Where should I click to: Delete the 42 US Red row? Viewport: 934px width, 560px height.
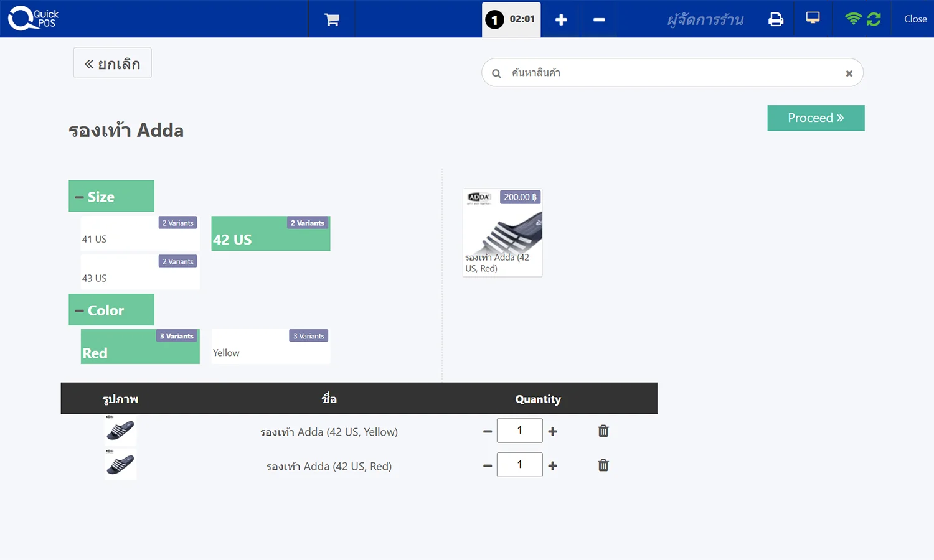click(603, 465)
